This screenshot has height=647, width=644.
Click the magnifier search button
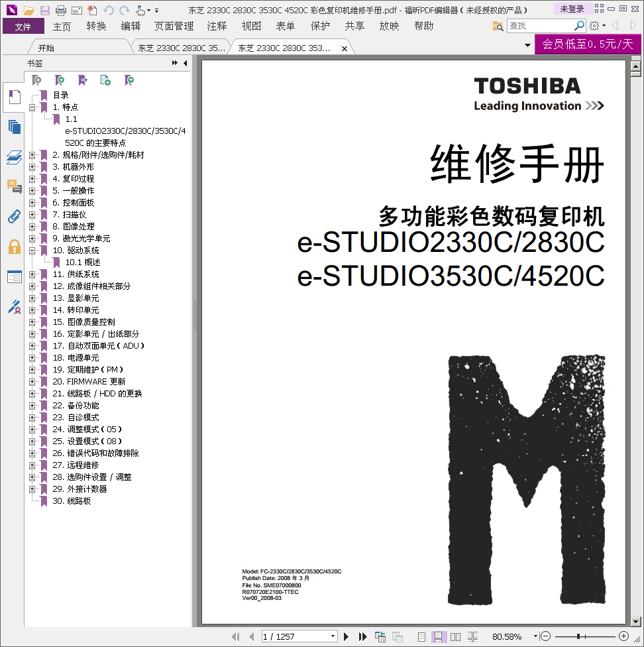point(579,26)
